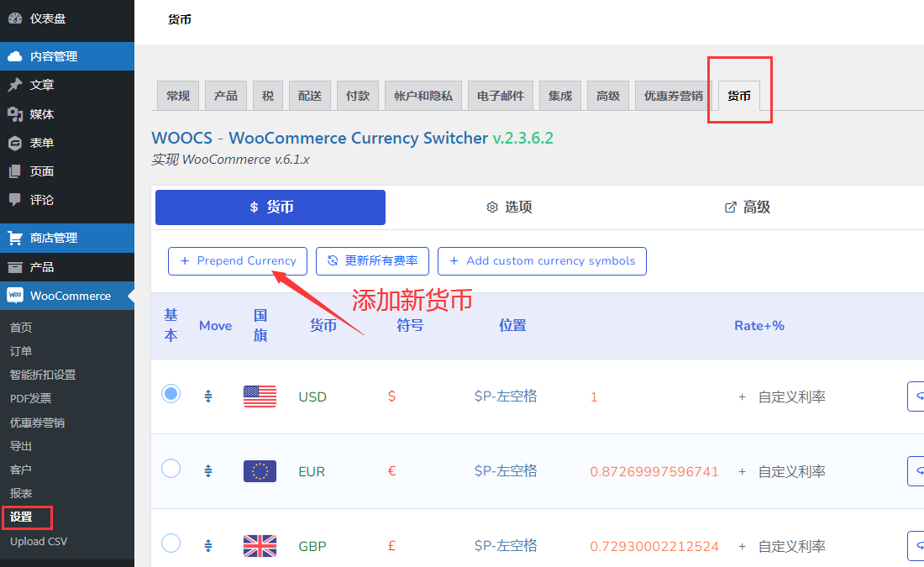Open 设置 in the WooCommerce submenu
Screen dimensions: 924x567
[21, 517]
